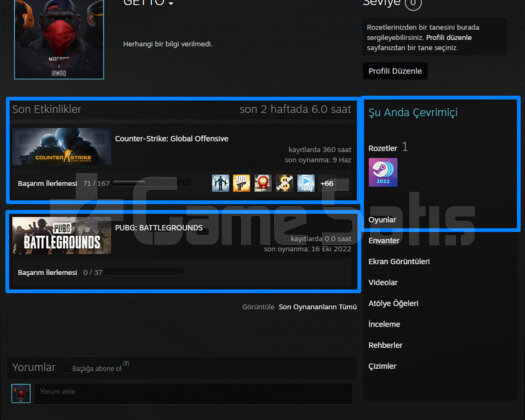
Task: Open the Videolar section
Action: (x=383, y=282)
